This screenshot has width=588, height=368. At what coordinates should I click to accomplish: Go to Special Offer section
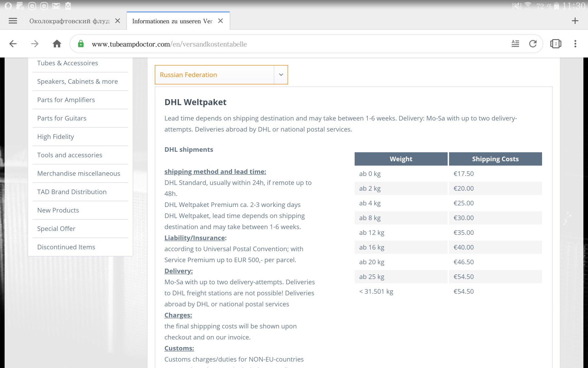(56, 229)
